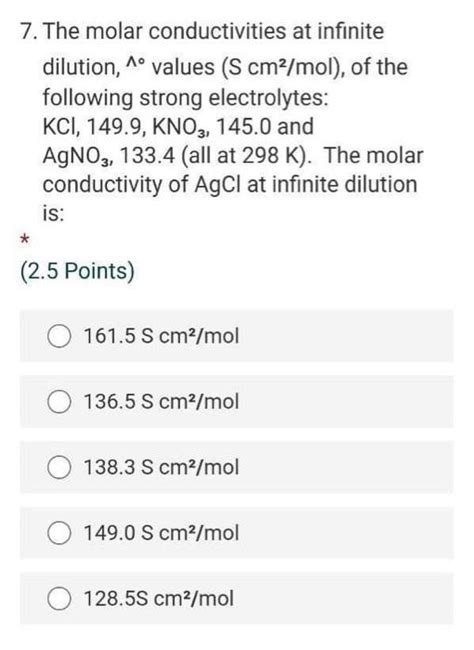Click the "161.5 S cm²/mol" answer text

pos(161,335)
